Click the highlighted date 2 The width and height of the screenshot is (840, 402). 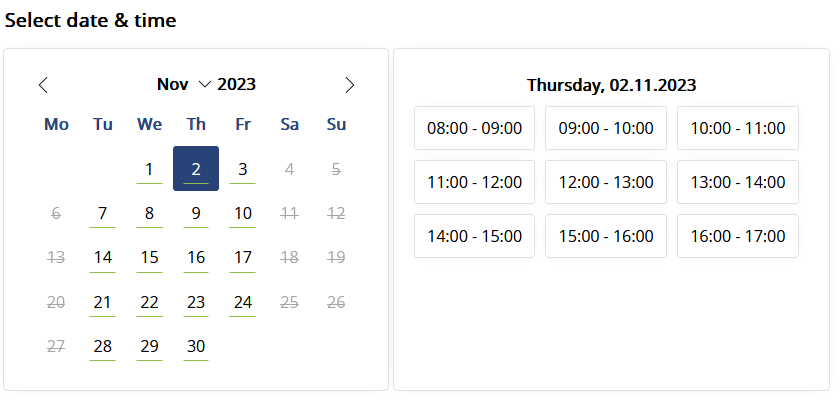[196, 169]
